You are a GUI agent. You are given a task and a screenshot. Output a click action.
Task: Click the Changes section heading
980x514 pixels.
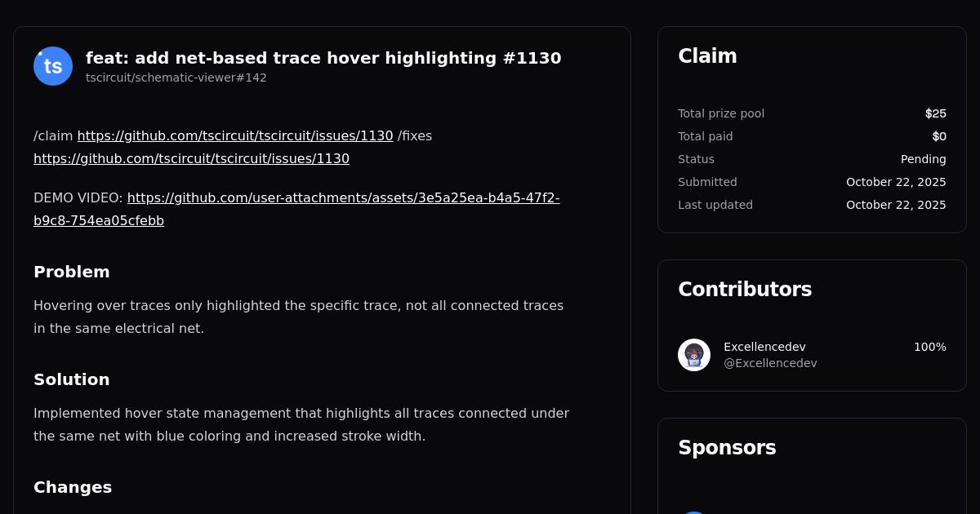coord(73,487)
